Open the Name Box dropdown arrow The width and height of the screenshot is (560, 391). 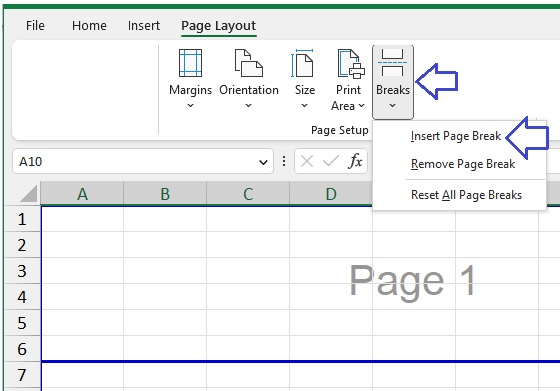click(263, 162)
